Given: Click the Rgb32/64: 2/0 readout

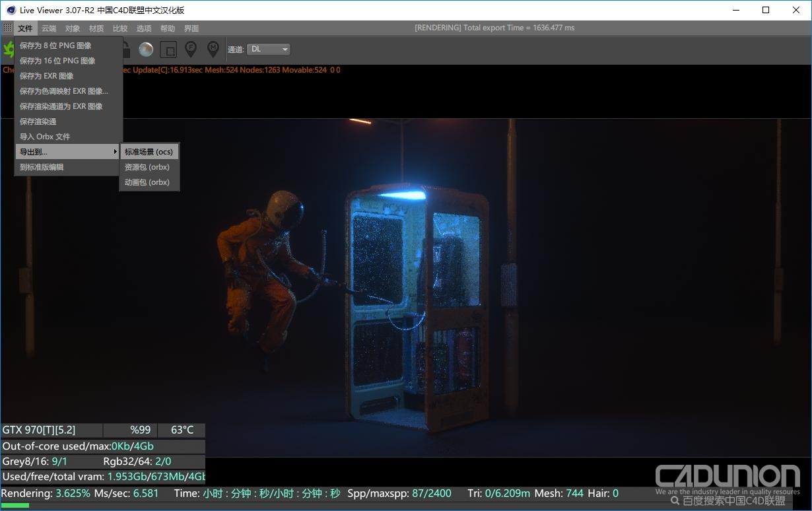Looking at the screenshot, I should tap(137, 461).
